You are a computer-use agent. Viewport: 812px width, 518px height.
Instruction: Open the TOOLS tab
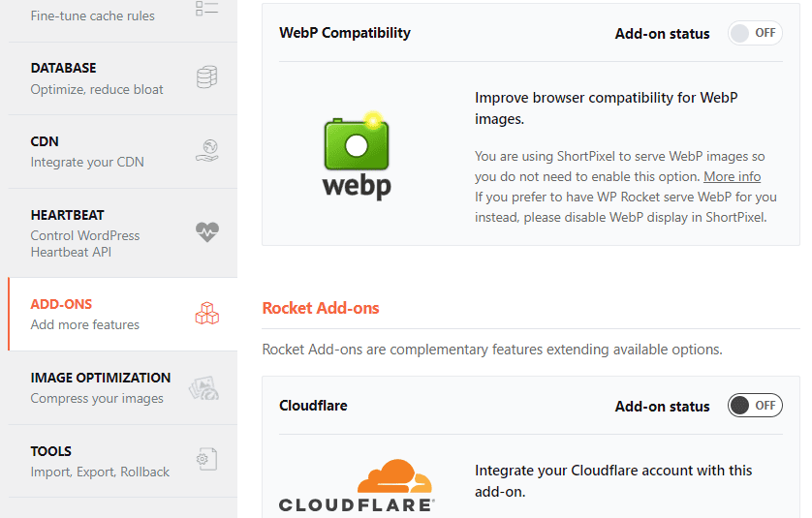123,461
